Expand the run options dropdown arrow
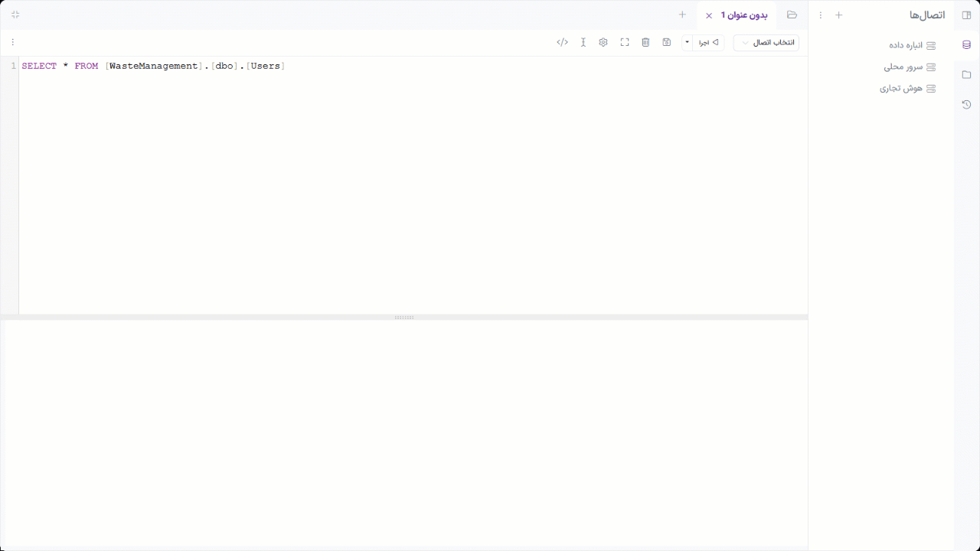980x551 pixels. (687, 43)
